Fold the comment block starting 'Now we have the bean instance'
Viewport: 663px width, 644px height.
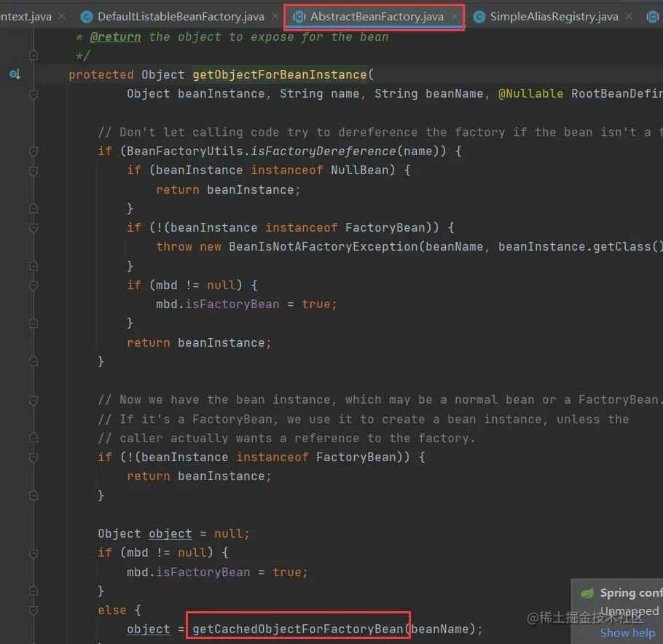coord(34,400)
